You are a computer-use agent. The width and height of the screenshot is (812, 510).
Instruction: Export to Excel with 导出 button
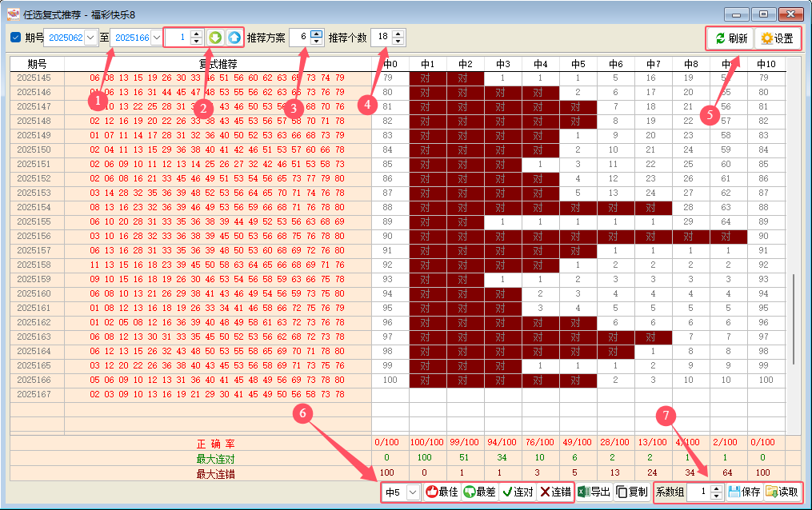coord(594,492)
